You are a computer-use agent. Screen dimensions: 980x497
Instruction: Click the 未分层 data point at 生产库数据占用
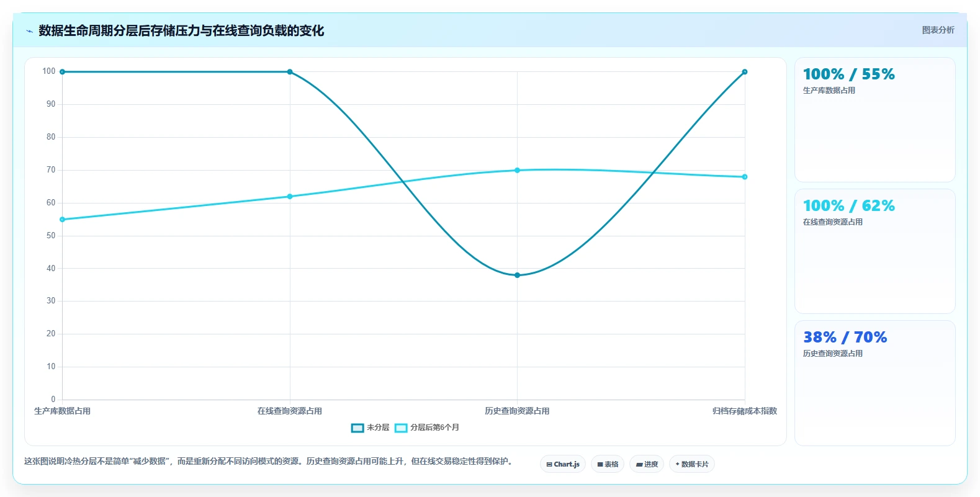click(x=62, y=72)
